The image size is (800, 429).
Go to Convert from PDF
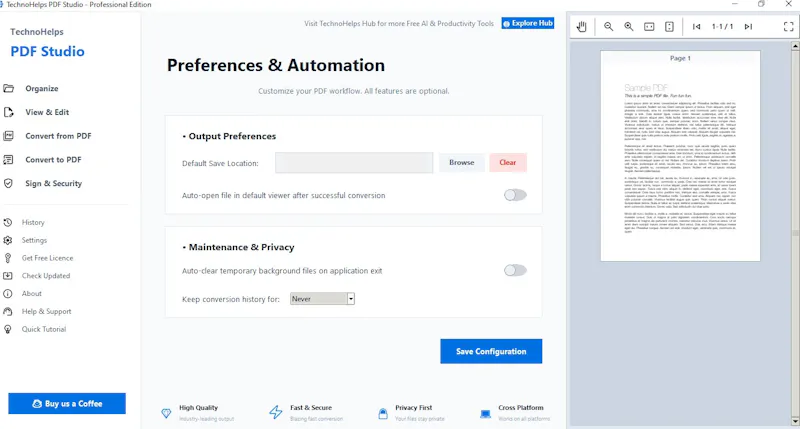(x=58, y=136)
